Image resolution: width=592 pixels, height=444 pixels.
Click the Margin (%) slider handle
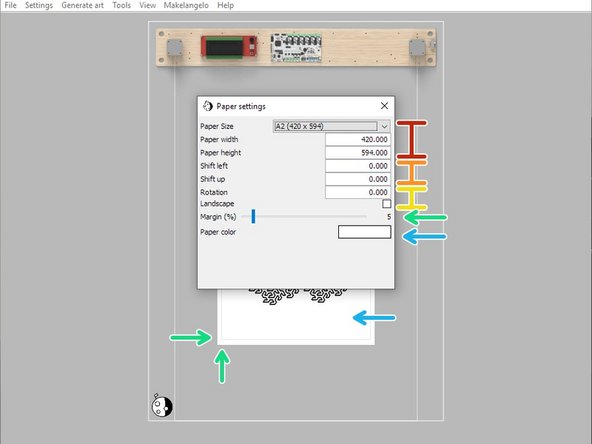253,216
